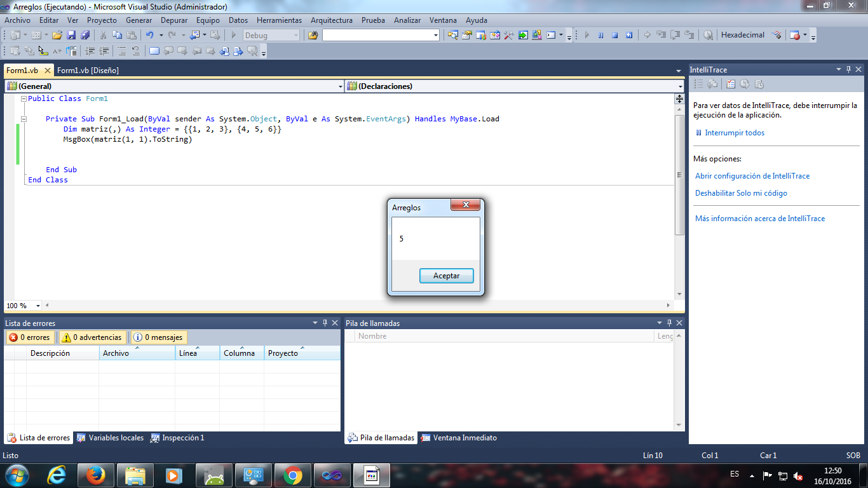Screen dimensions: 868x488
Task: Open the (Declaraciones) member dropdown
Action: (x=676, y=85)
